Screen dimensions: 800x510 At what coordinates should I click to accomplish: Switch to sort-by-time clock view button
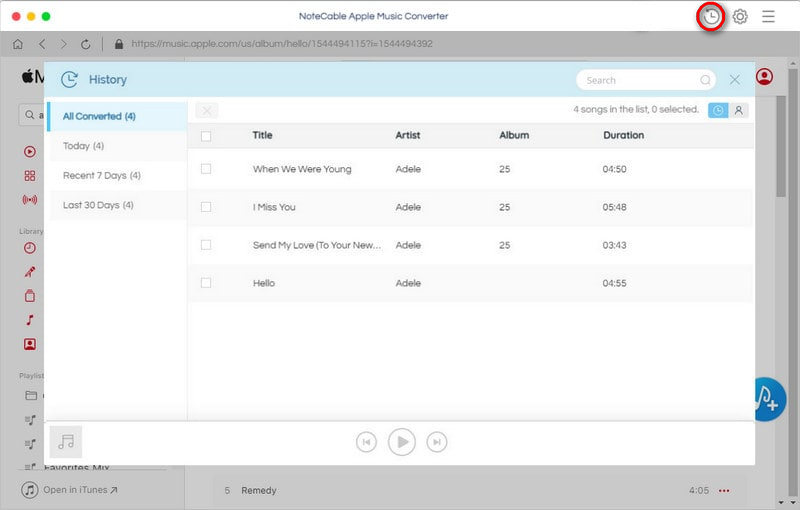point(718,110)
